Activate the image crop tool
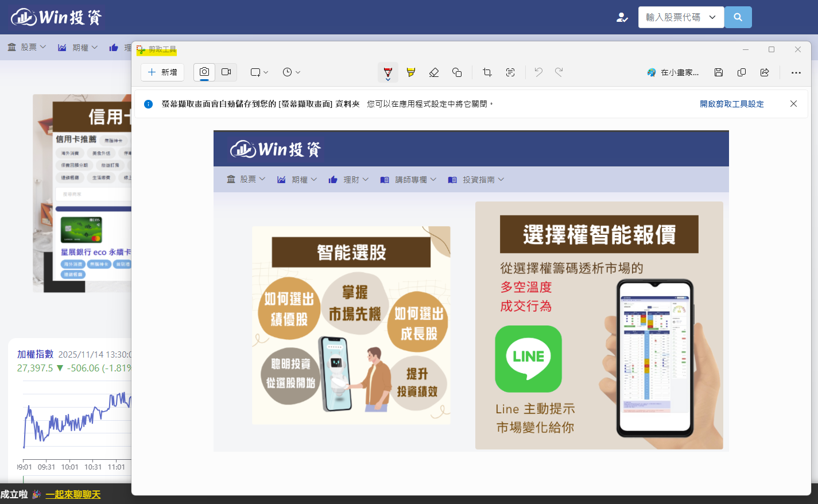The image size is (818, 504). (x=487, y=72)
